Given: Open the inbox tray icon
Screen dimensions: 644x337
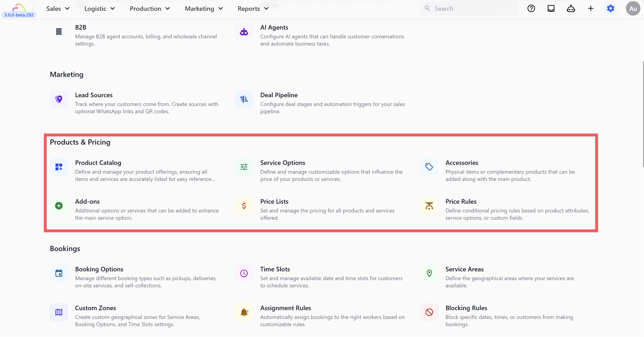Looking at the screenshot, I should [551, 9].
